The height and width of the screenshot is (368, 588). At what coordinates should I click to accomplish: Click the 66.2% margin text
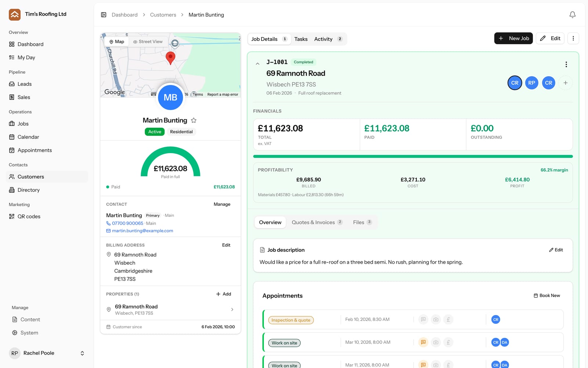[554, 170]
